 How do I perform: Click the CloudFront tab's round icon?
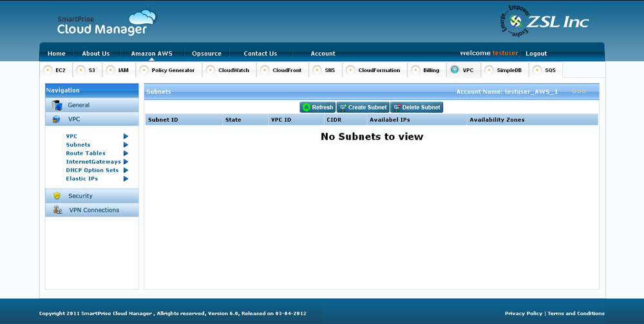tap(265, 70)
